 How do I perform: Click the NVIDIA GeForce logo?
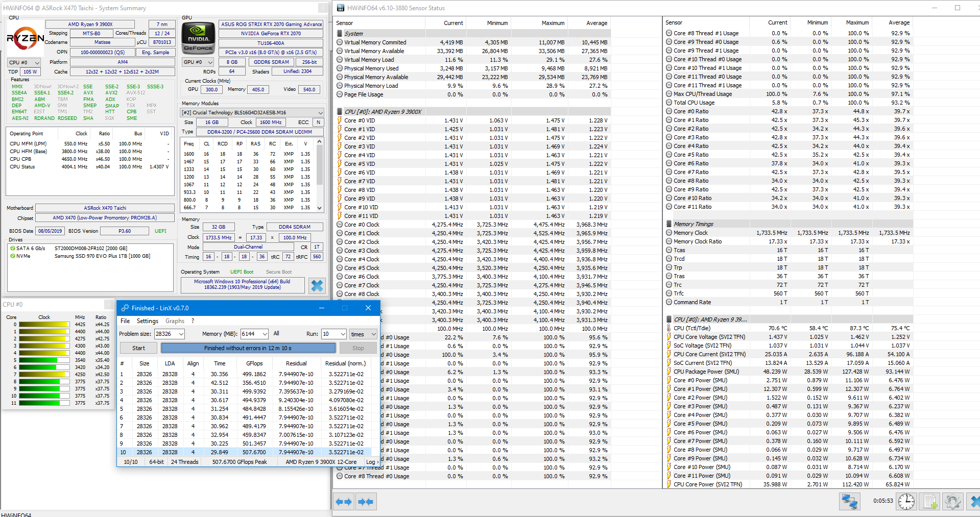click(x=198, y=38)
